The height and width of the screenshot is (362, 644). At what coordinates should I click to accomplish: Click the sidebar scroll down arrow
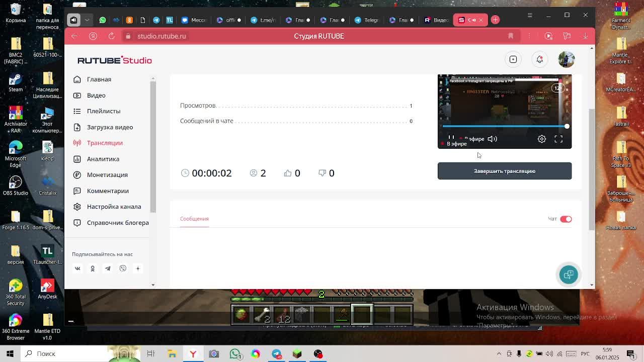pyautogui.click(x=153, y=285)
